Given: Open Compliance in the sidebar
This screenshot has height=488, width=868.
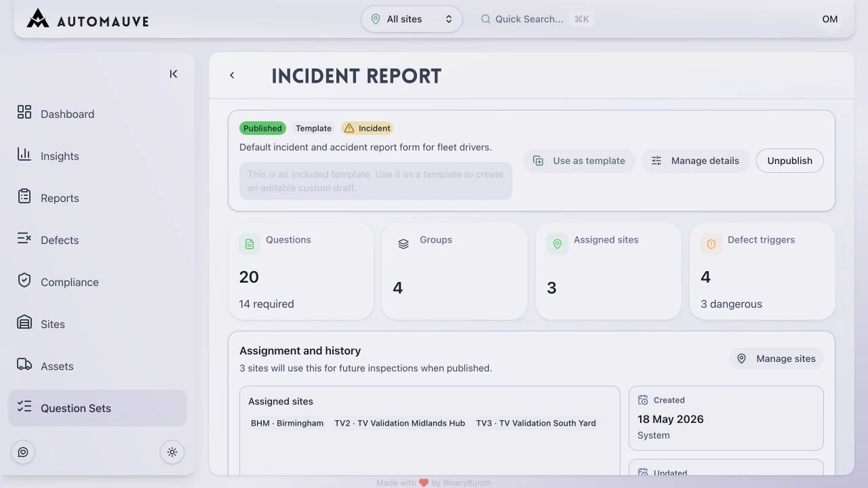Looking at the screenshot, I should point(98,282).
